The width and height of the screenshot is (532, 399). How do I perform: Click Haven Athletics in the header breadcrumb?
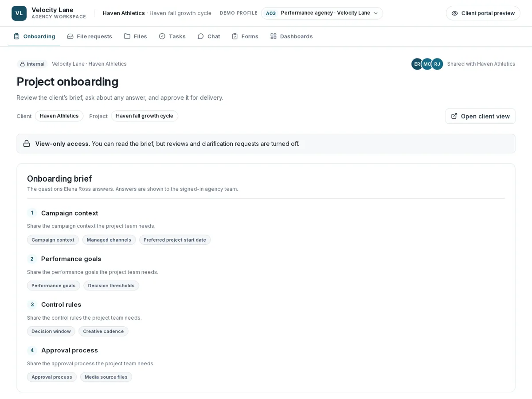(x=124, y=13)
